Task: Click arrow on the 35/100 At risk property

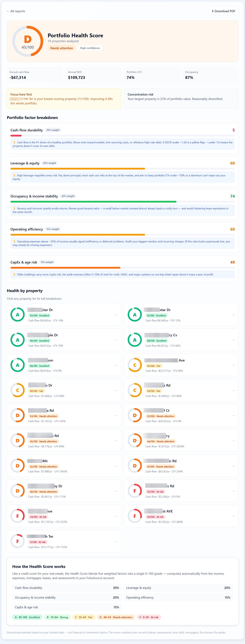Action: [233, 491]
